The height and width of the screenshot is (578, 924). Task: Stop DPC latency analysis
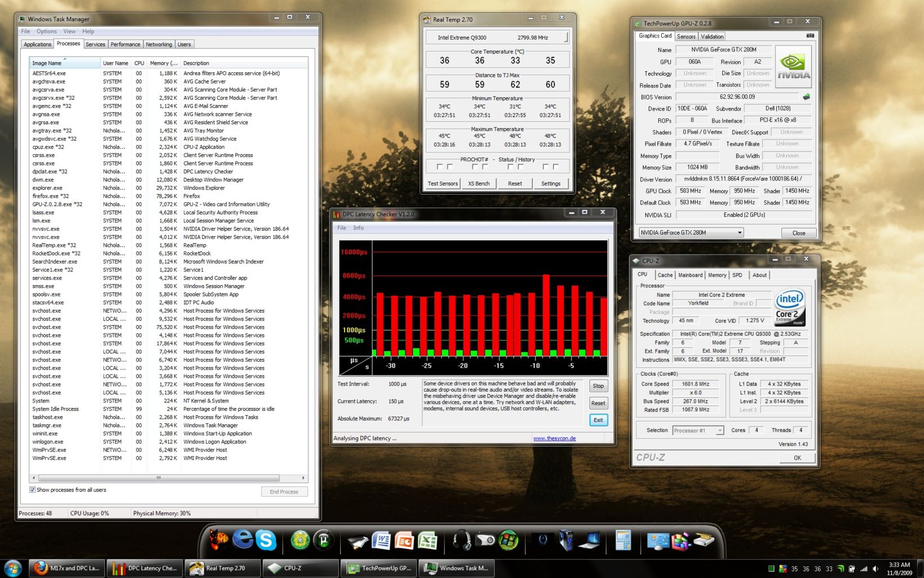click(599, 386)
